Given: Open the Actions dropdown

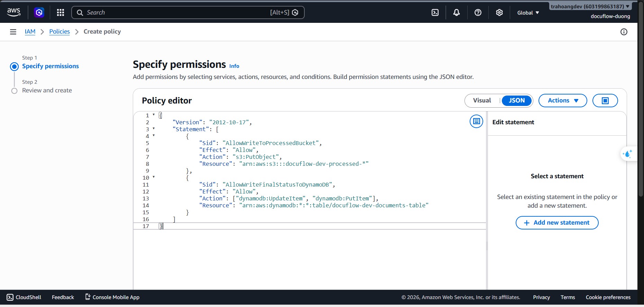Looking at the screenshot, I should coord(563,100).
